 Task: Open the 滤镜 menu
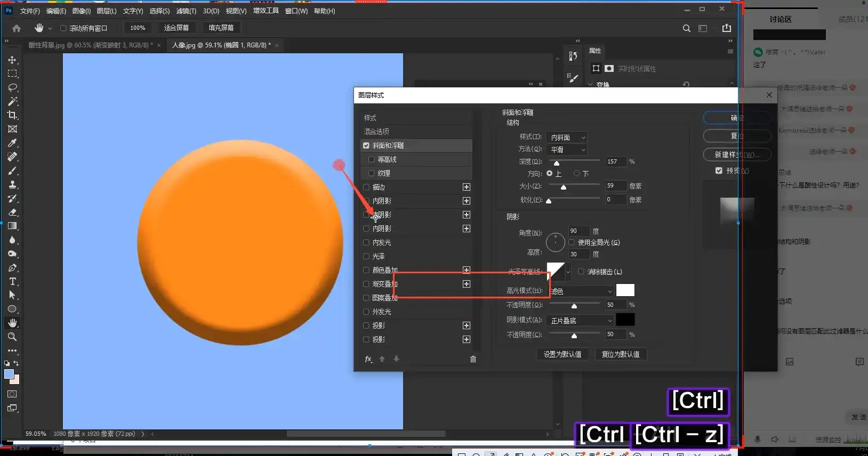point(186,11)
